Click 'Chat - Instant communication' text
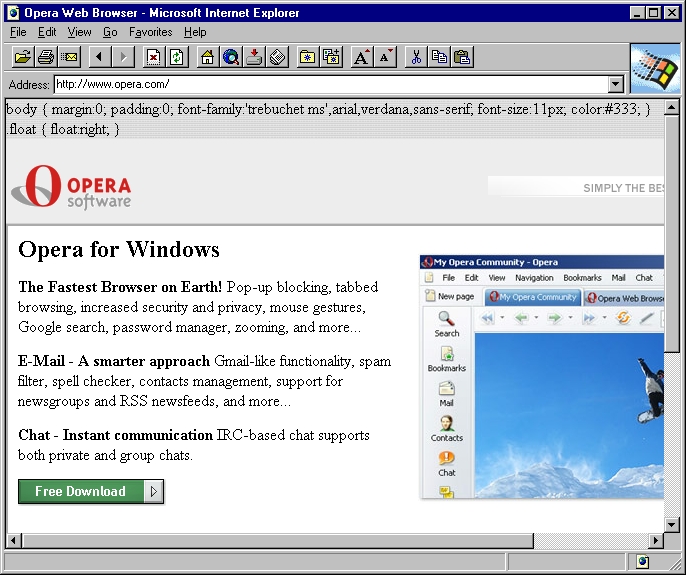Screen dimensions: 686x575 116,435
